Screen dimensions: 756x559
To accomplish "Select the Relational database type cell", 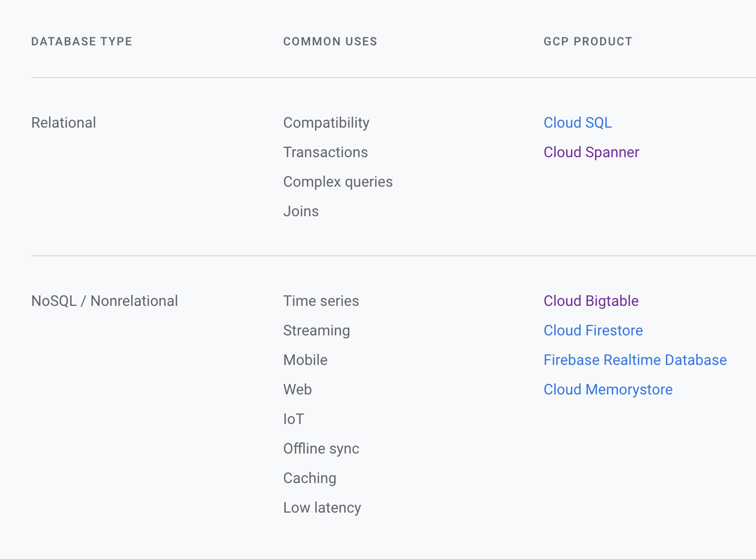I will (x=64, y=123).
